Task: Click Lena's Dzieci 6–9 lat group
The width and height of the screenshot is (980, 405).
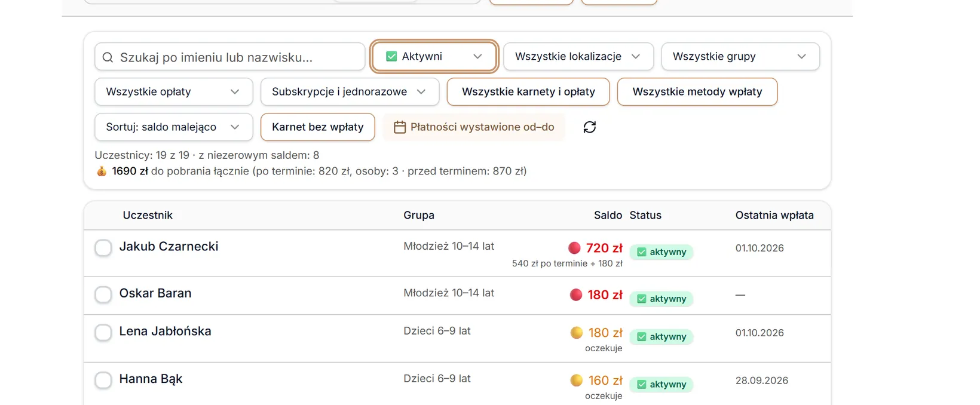Action: pos(437,331)
